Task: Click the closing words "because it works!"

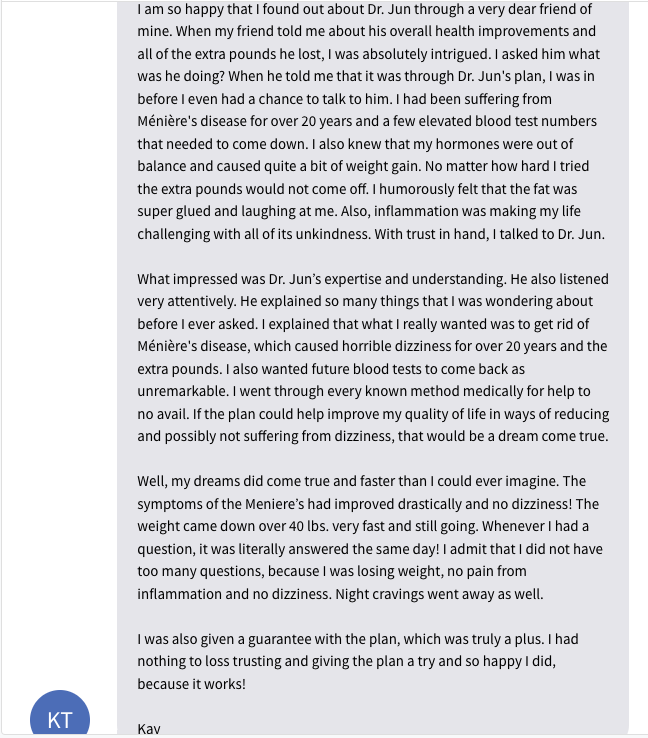Action: coord(192,684)
